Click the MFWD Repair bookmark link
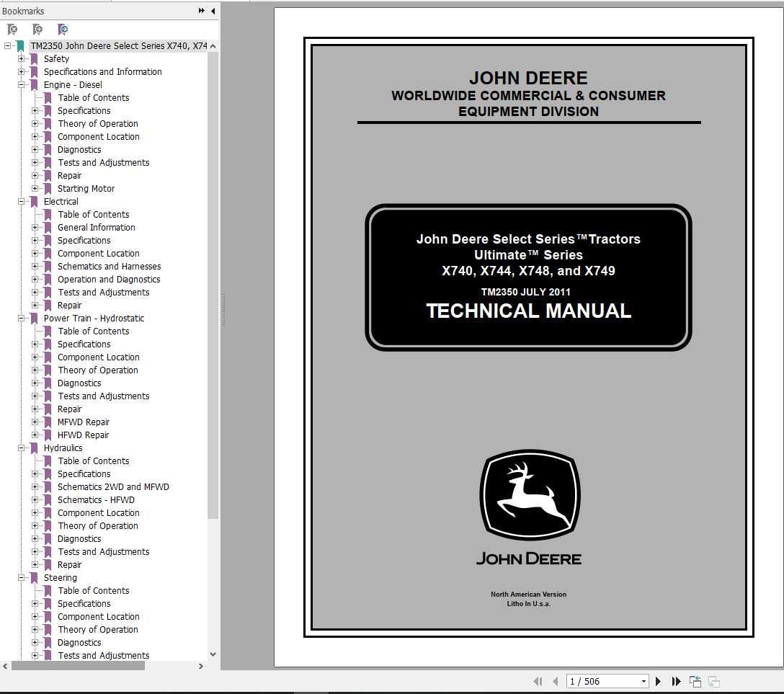Viewport: 784px width, 694px height. click(83, 422)
